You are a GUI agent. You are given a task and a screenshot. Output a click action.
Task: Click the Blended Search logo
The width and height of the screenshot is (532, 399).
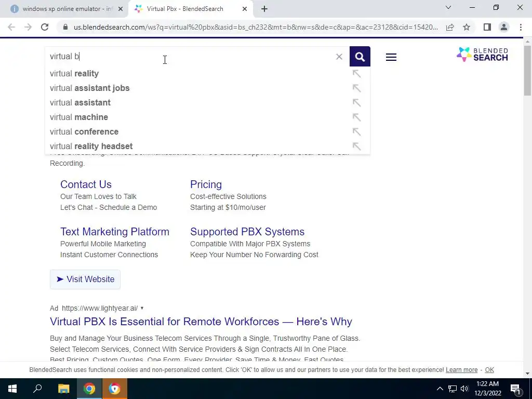482,55
